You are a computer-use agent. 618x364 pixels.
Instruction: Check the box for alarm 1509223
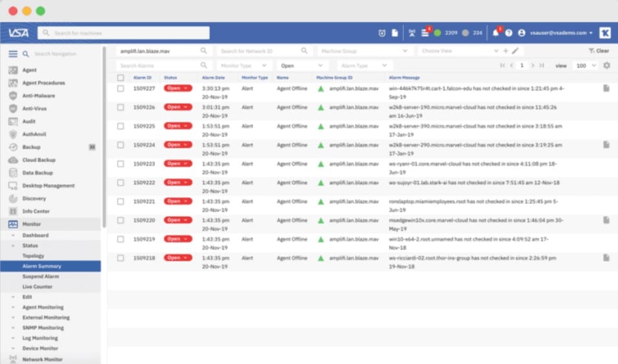[x=120, y=164]
